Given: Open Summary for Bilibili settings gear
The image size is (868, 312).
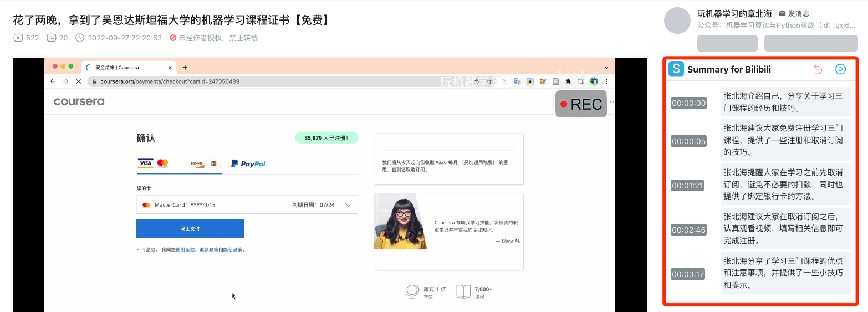Looking at the screenshot, I should tap(840, 69).
